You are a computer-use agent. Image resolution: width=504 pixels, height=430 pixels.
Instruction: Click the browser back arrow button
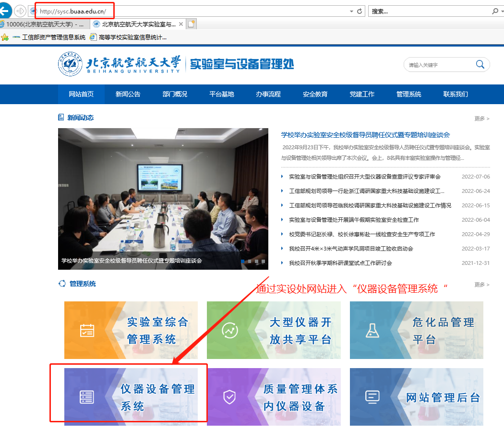coord(5,11)
